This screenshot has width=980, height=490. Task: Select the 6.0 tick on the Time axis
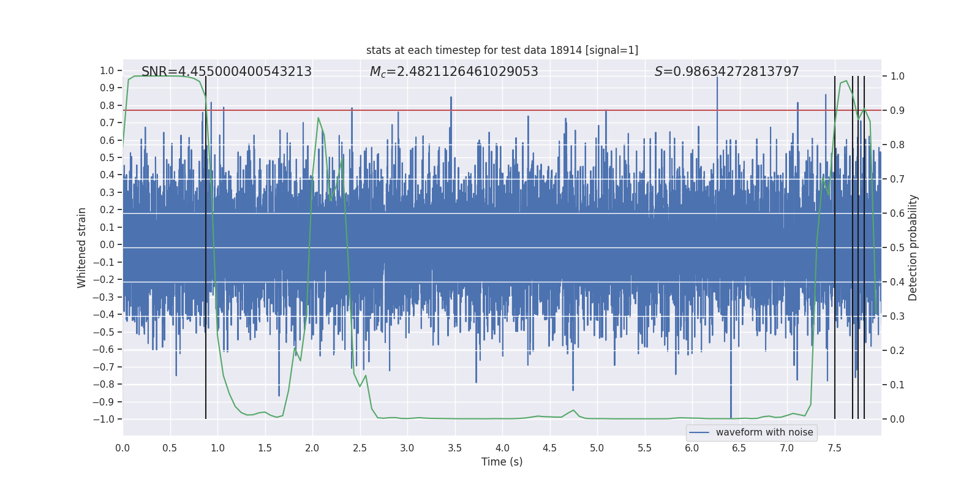click(x=692, y=448)
